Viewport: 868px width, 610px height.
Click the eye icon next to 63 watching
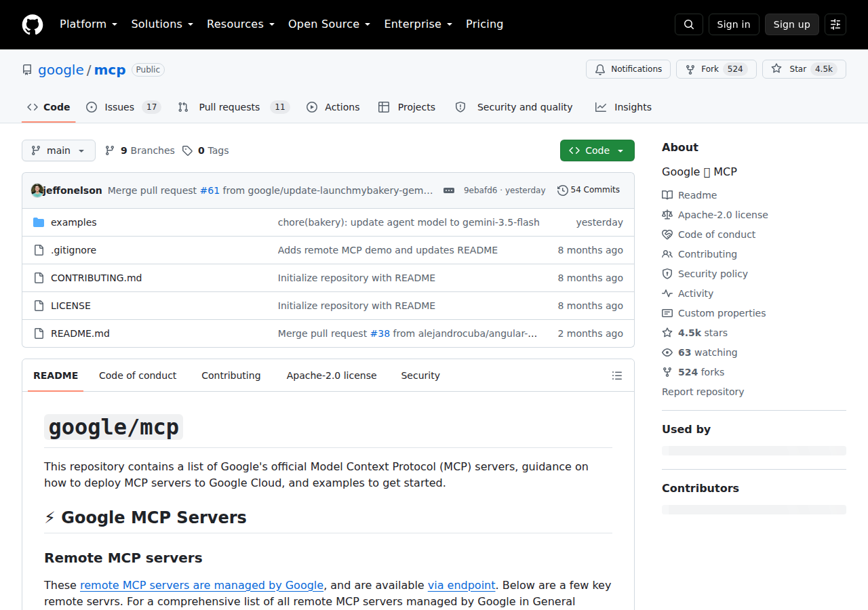click(667, 352)
